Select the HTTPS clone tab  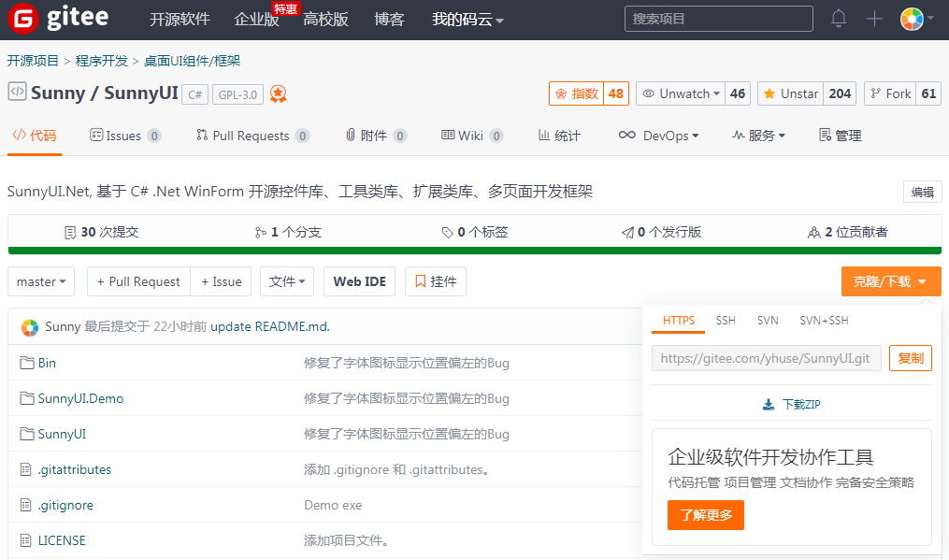coord(679,321)
